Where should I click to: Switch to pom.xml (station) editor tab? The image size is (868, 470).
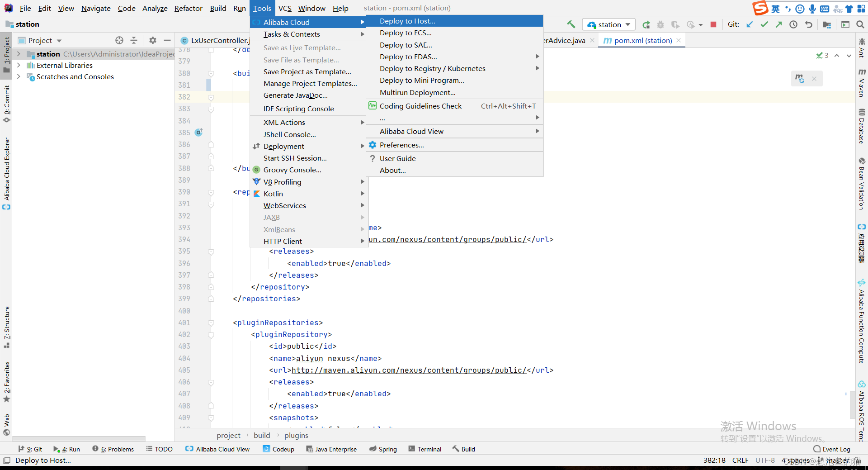click(x=643, y=40)
